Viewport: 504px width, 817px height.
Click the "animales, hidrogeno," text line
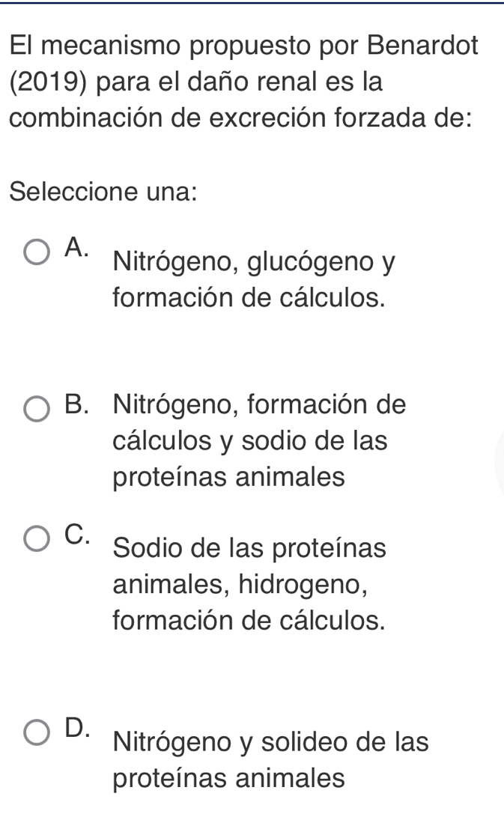click(x=240, y=584)
